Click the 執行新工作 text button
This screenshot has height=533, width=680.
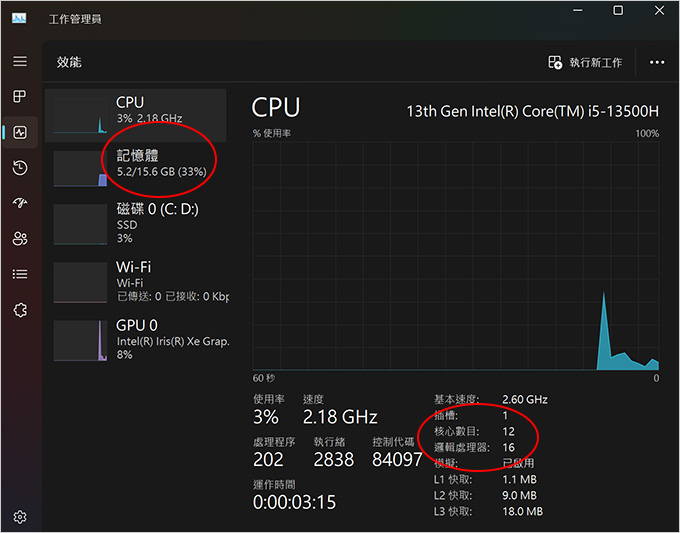point(595,62)
